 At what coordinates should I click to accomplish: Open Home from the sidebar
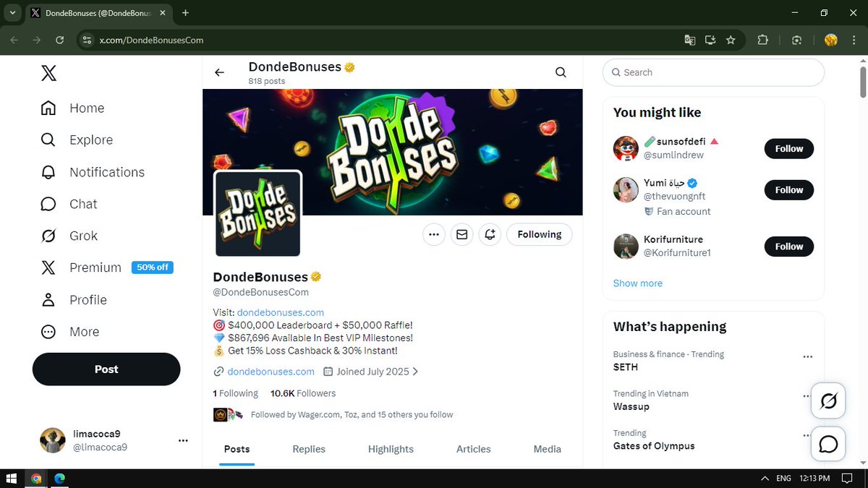[x=73, y=108]
